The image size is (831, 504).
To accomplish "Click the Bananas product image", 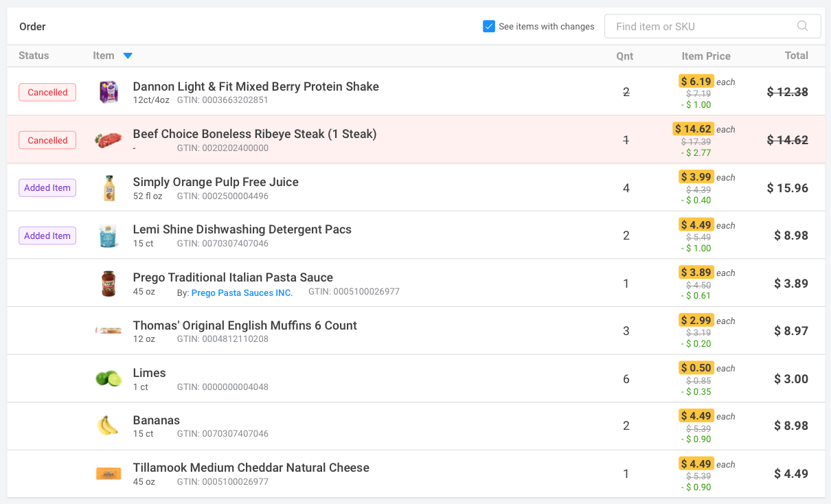I will click(109, 426).
